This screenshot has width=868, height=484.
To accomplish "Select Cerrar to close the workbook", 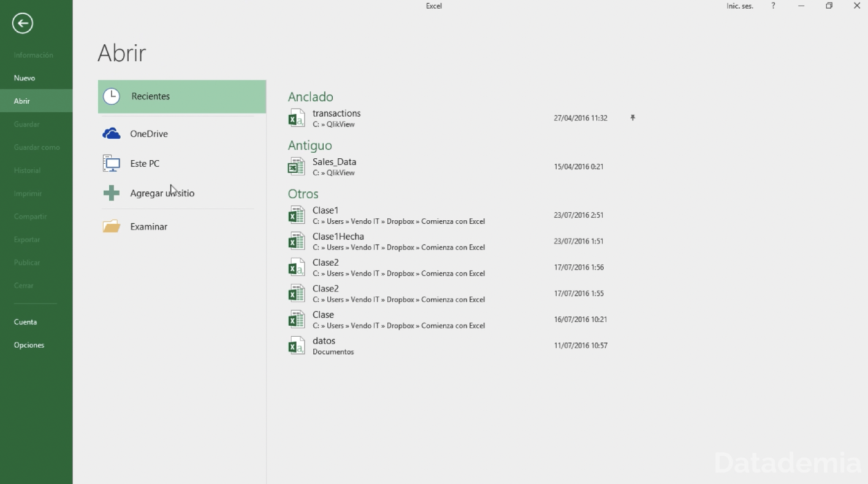I will click(x=23, y=285).
